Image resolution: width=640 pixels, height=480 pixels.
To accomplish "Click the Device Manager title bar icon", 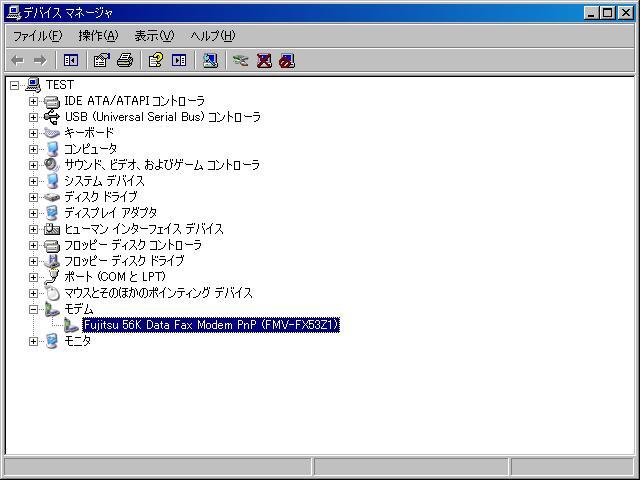I will tap(14, 13).
